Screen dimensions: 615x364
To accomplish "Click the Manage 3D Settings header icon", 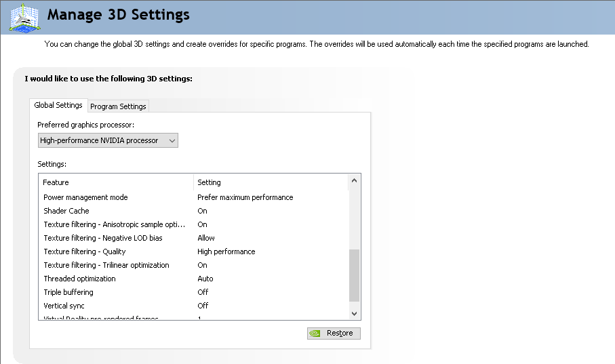I will click(24, 18).
